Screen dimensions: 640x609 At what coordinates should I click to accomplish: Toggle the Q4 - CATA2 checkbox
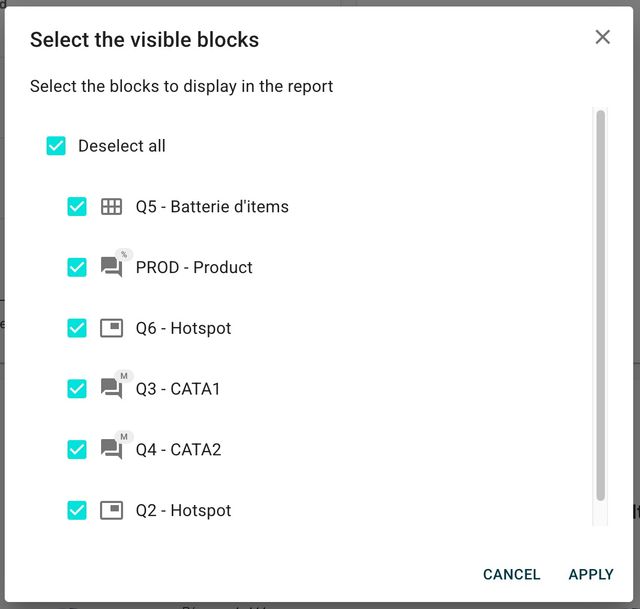(x=77, y=449)
